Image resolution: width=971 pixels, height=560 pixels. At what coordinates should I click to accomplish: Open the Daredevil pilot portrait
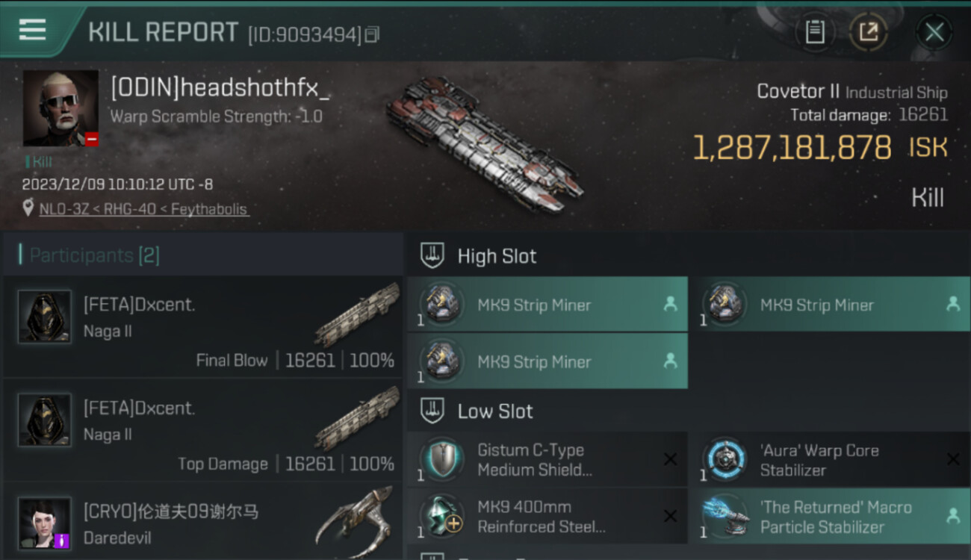pos(45,523)
